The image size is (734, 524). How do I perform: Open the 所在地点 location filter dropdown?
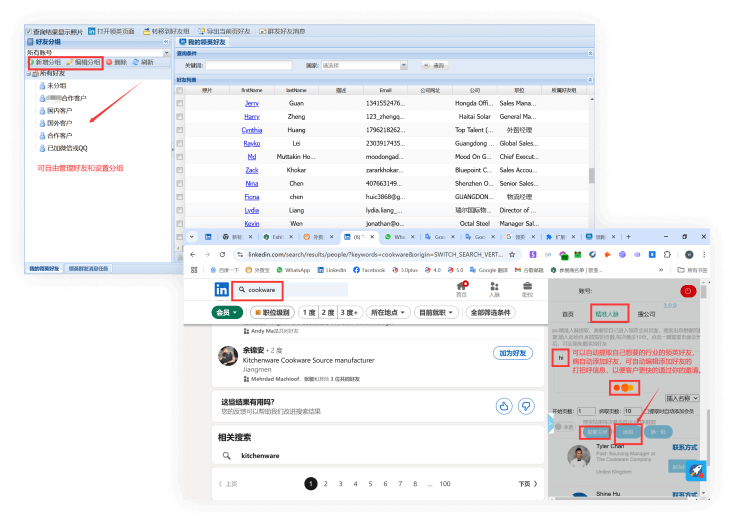[388, 312]
